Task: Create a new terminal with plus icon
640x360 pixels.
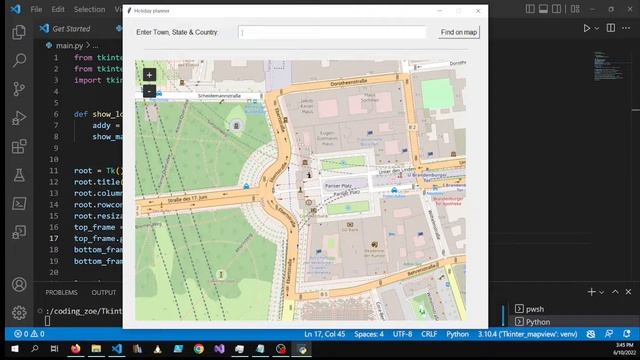Action: [x=591, y=292]
